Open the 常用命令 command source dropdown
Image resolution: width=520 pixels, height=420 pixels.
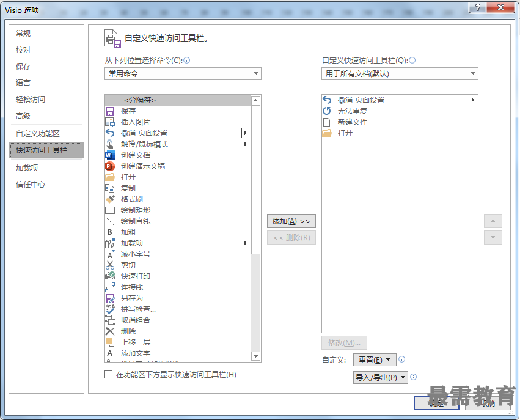click(183, 73)
